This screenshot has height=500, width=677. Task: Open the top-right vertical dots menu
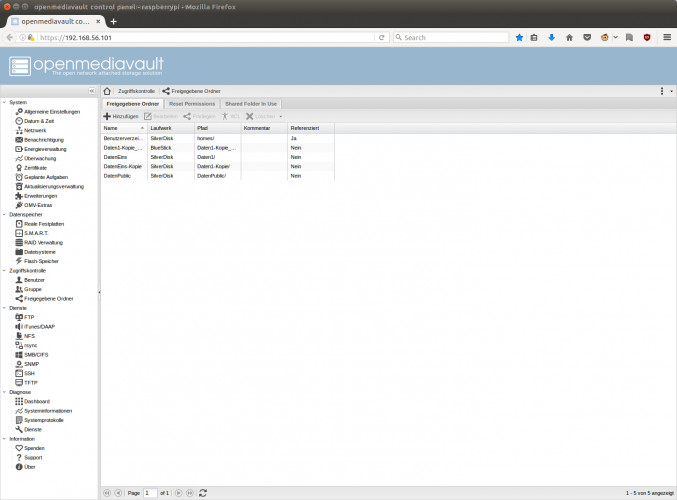click(662, 91)
